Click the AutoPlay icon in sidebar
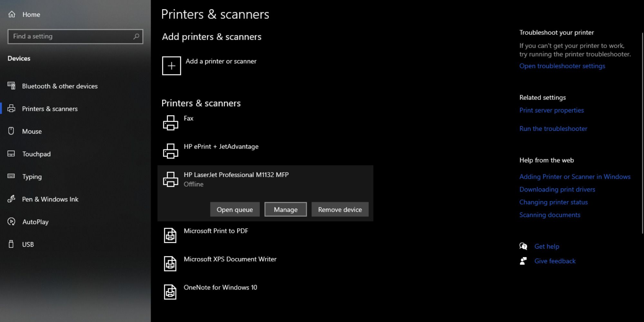Screen dimensions: 644x322 [x=11, y=222]
